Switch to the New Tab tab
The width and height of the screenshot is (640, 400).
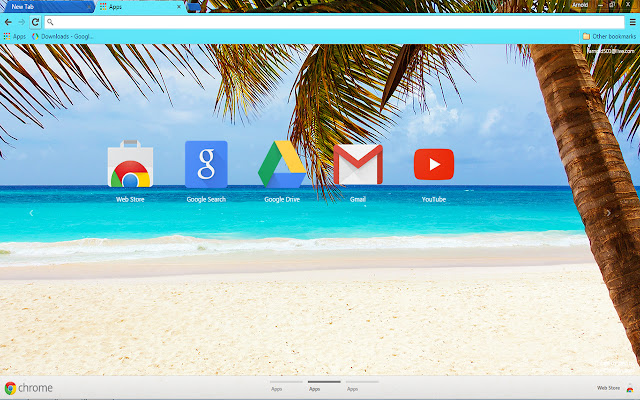[47, 7]
